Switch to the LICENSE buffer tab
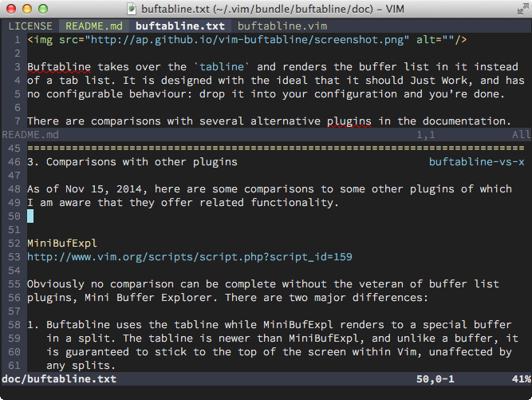532x400 pixels. pyautogui.click(x=30, y=26)
